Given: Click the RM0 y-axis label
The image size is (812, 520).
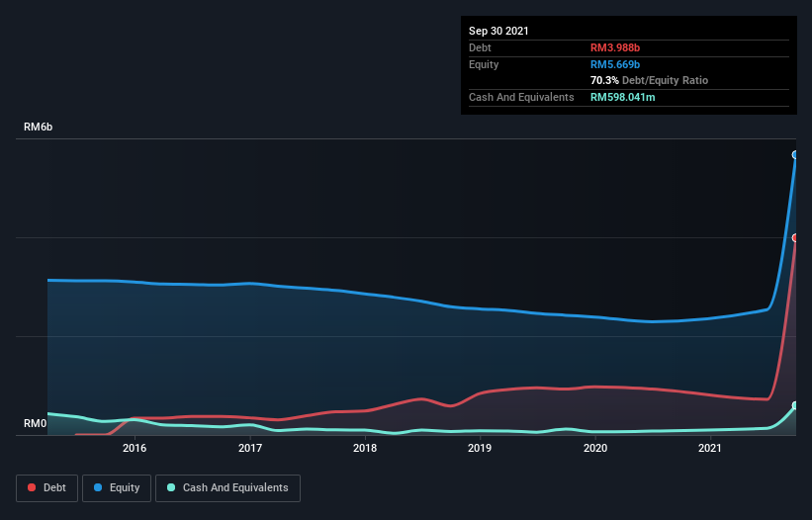Looking at the screenshot, I should coord(36,423).
